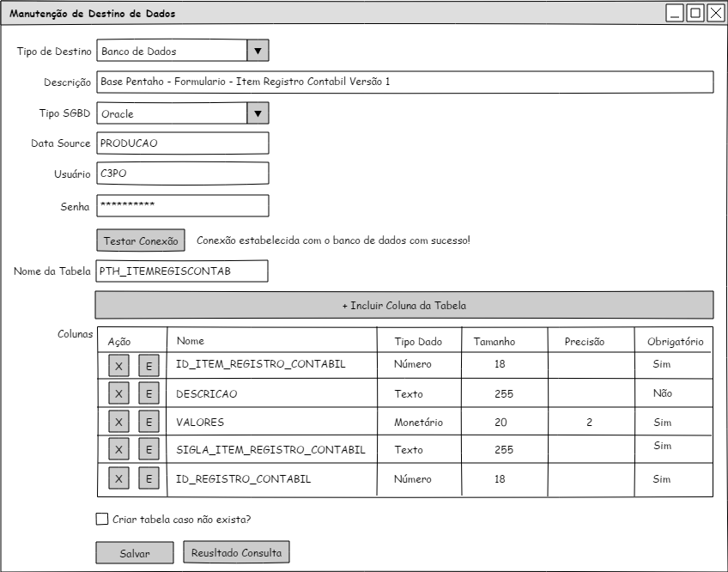728x572 pixels.
Task: Focus the Data Source input field
Action: 182,143
